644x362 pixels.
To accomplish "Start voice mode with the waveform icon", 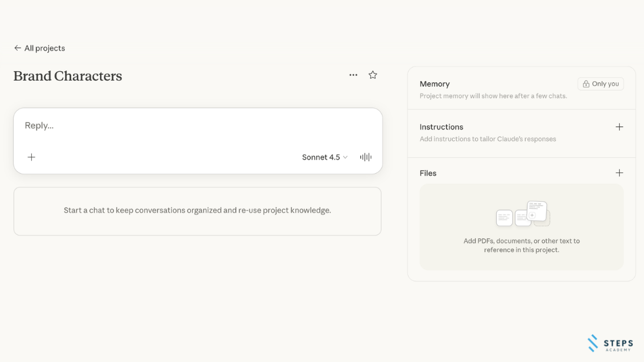I will click(366, 157).
